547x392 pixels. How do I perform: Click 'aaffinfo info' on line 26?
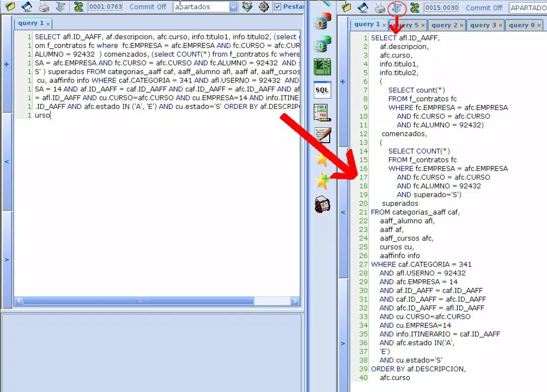[400, 256]
